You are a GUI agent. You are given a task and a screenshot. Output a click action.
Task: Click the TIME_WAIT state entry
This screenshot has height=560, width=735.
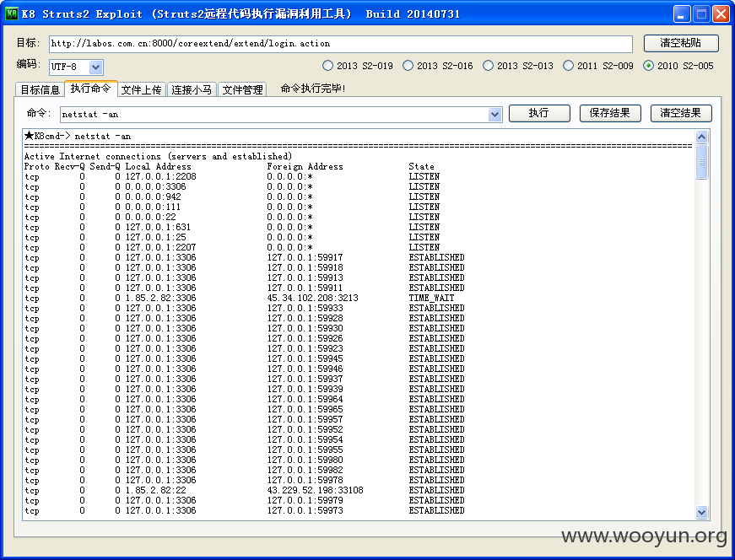[431, 298]
